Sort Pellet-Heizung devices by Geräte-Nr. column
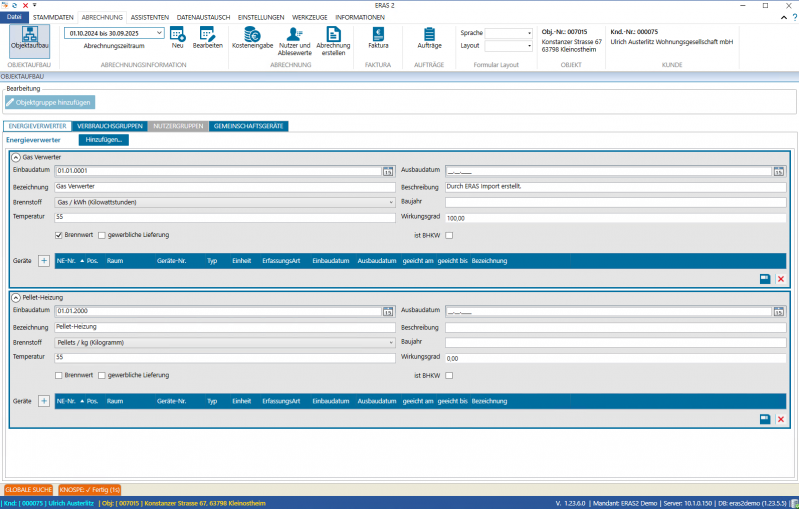 [172, 401]
